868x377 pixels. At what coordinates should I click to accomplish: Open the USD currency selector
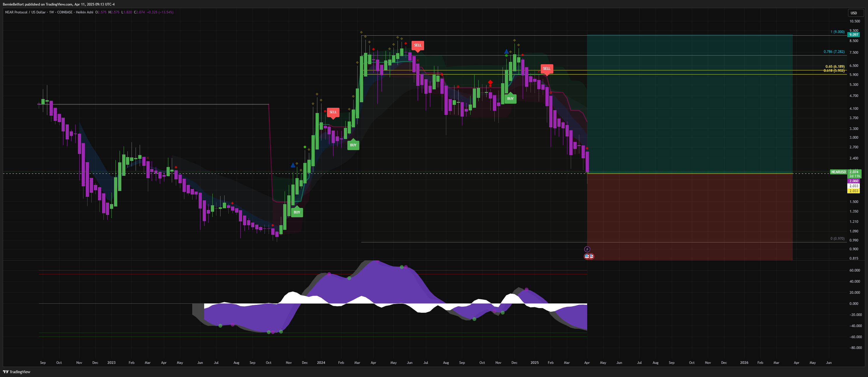pyautogui.click(x=855, y=13)
